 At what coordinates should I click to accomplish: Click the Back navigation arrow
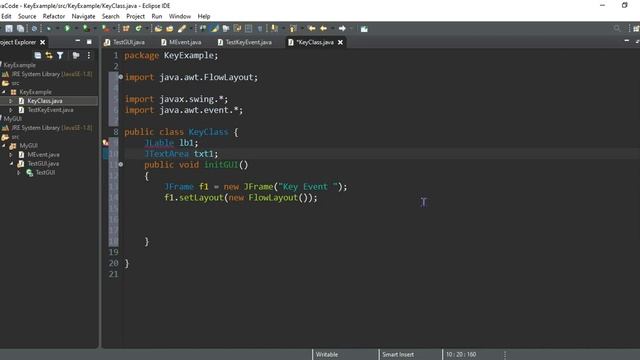coord(324,29)
